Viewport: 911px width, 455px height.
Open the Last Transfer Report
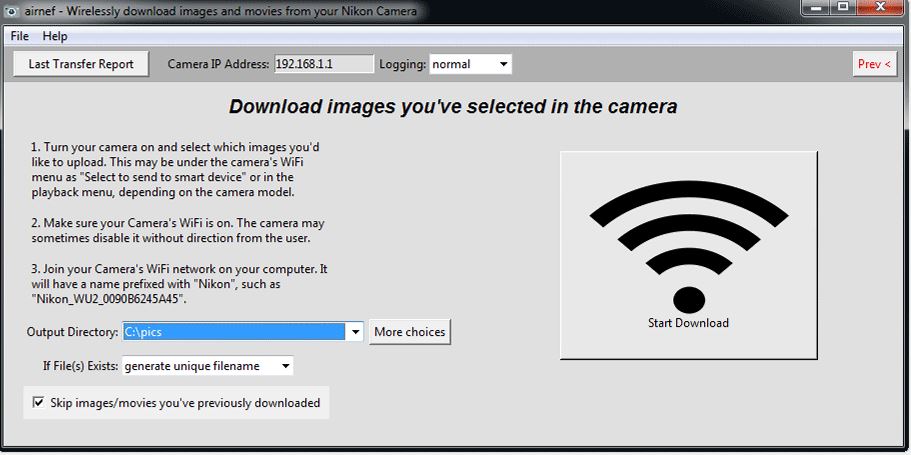click(x=81, y=64)
